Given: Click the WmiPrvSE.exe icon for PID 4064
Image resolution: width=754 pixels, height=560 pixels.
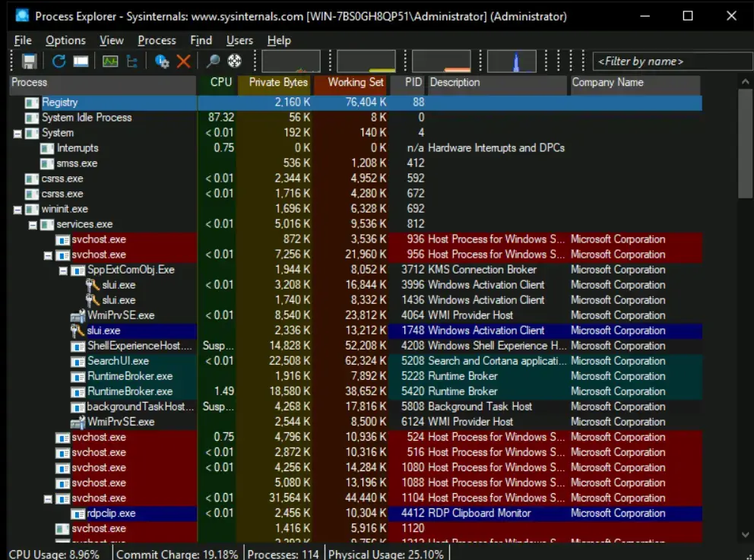Looking at the screenshot, I should [78, 316].
